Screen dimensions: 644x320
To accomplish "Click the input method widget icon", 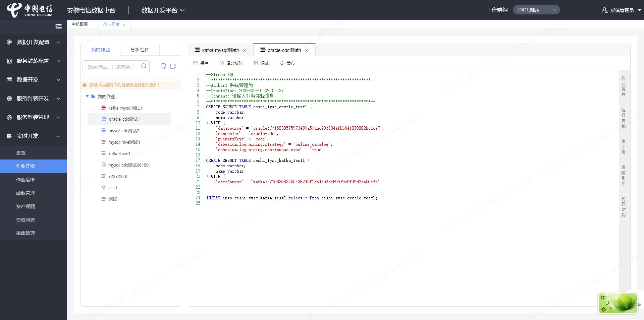I will [x=618, y=303].
